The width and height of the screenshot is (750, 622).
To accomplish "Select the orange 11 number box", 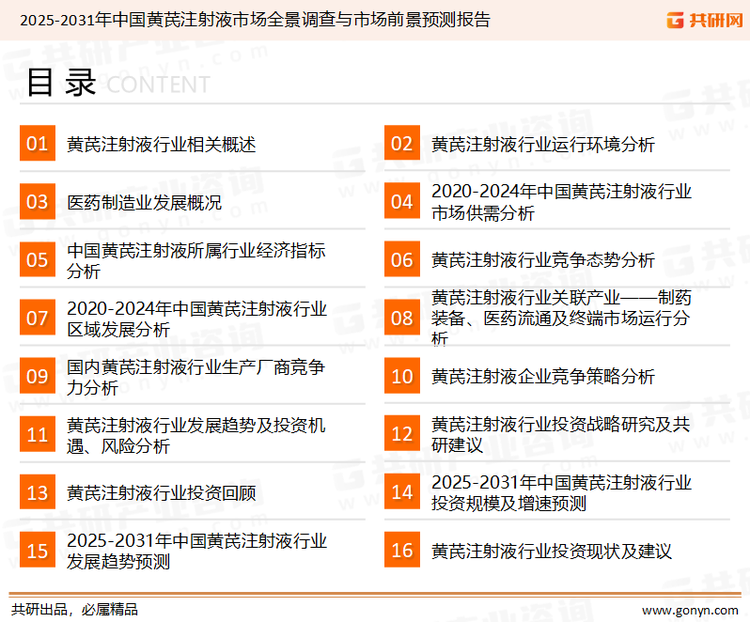I will pyautogui.click(x=37, y=434).
